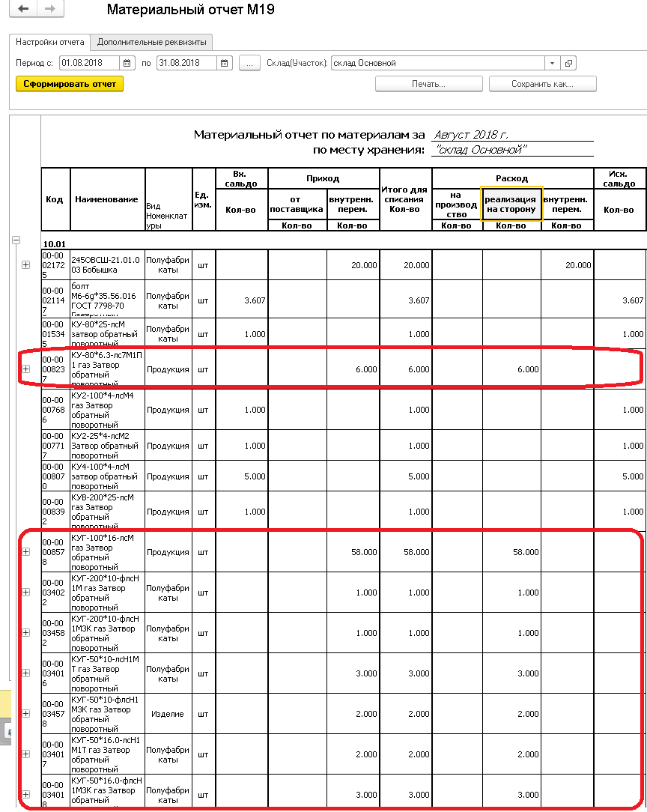Expand the 245ОВСШ Бобышка row
The image size is (647, 812).
pyautogui.click(x=26, y=265)
